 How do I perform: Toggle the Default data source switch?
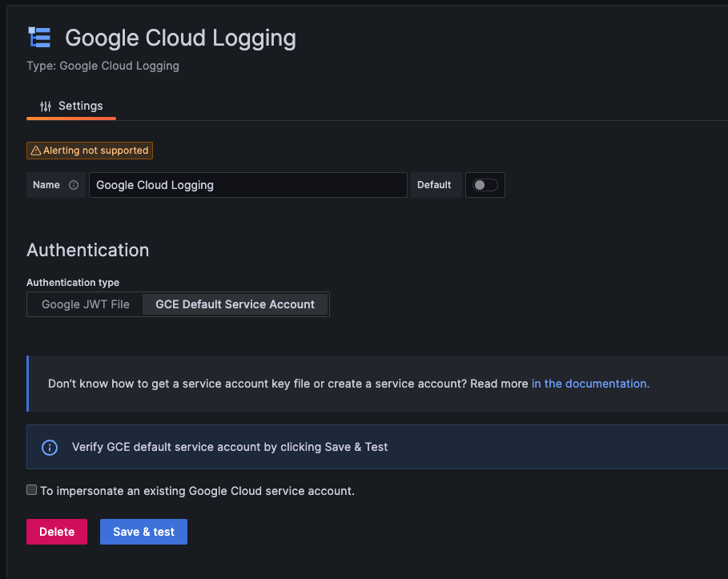[485, 185]
